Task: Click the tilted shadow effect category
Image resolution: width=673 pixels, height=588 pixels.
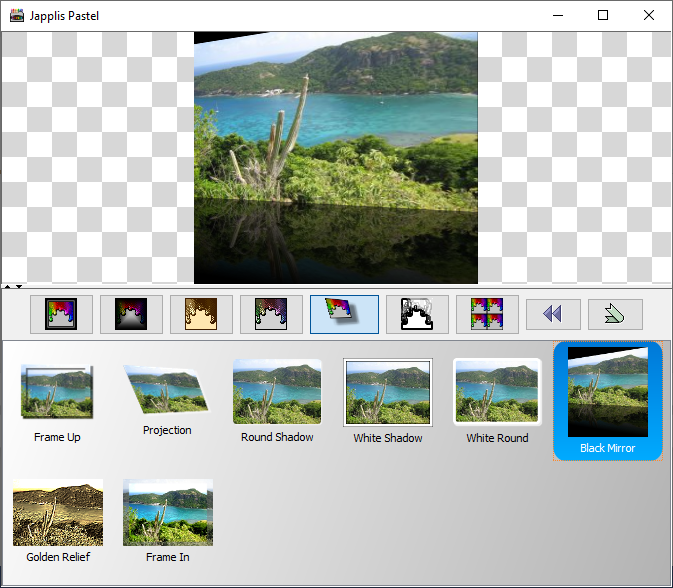Action: click(344, 314)
